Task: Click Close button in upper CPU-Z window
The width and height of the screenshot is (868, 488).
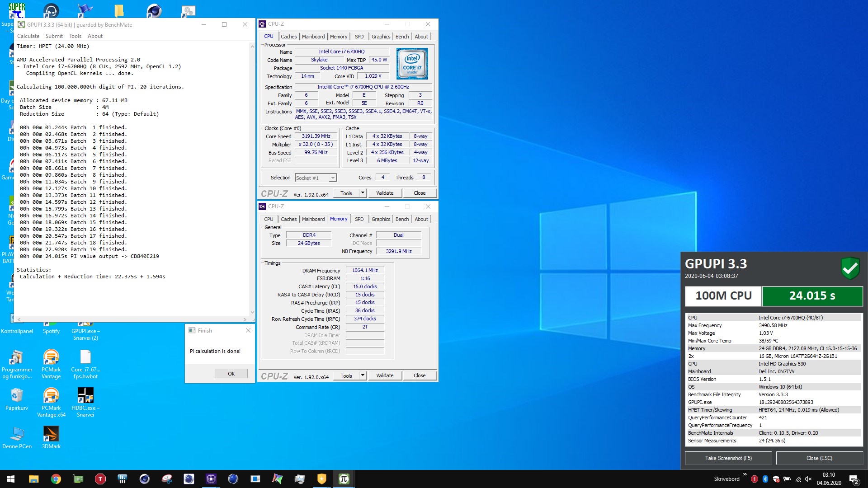Action: click(420, 193)
